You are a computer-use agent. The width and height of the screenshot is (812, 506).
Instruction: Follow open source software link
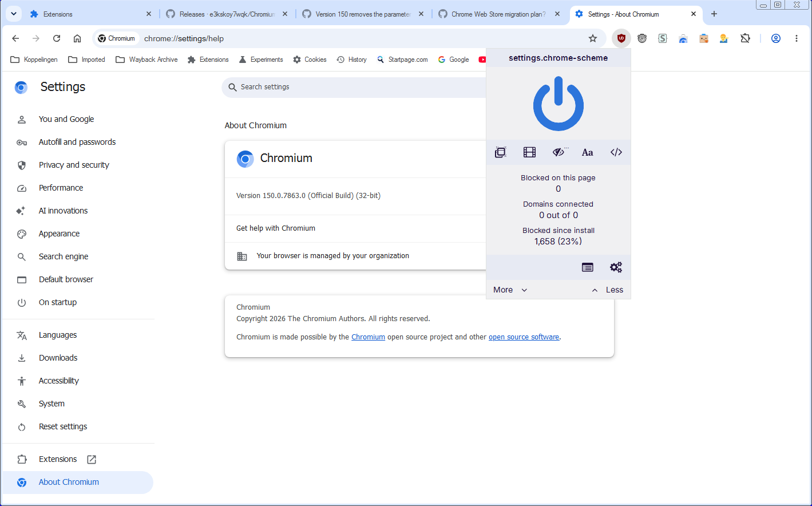pos(524,337)
